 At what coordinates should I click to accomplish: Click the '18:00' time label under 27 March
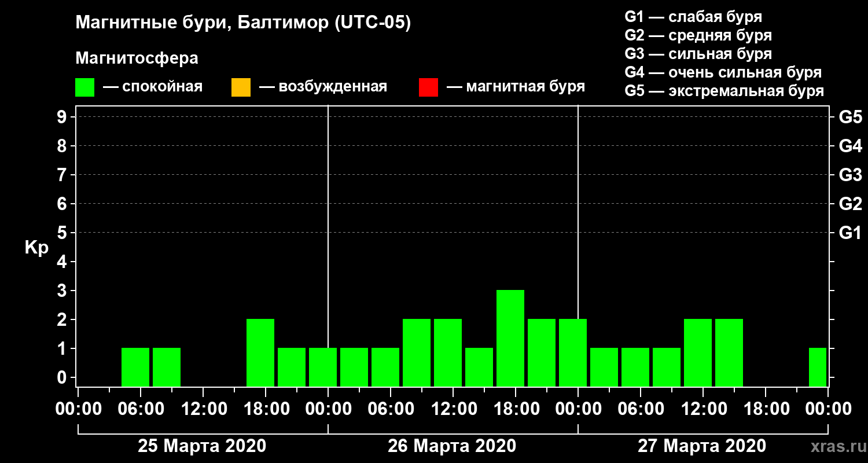[766, 409]
